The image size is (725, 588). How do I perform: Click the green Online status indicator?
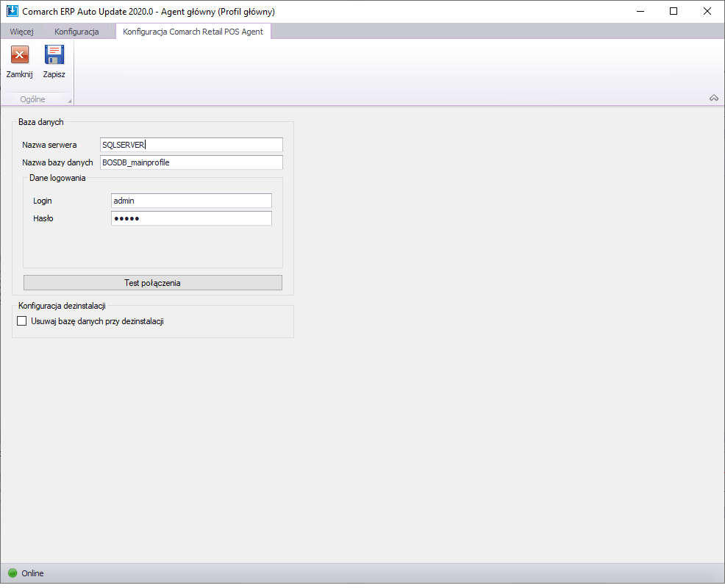[12, 573]
